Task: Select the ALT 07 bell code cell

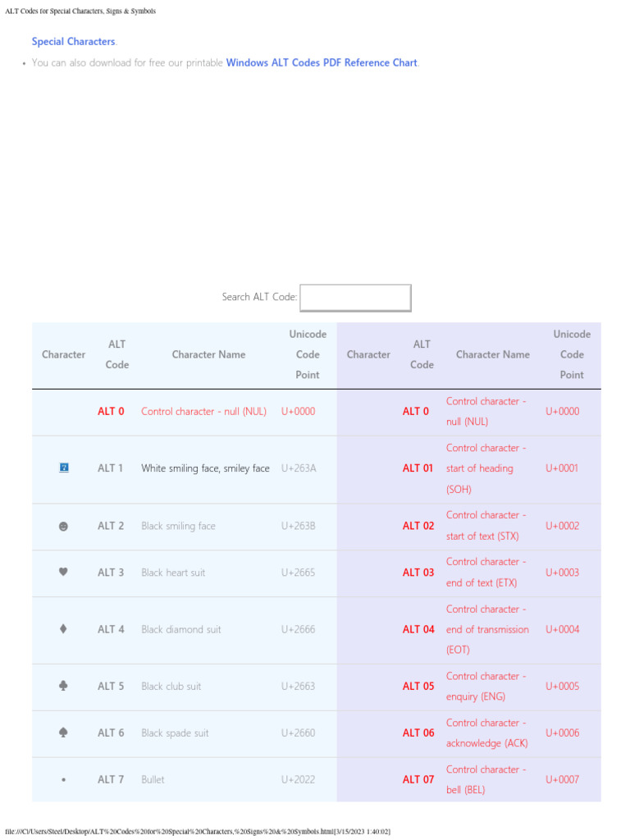Action: click(418, 780)
